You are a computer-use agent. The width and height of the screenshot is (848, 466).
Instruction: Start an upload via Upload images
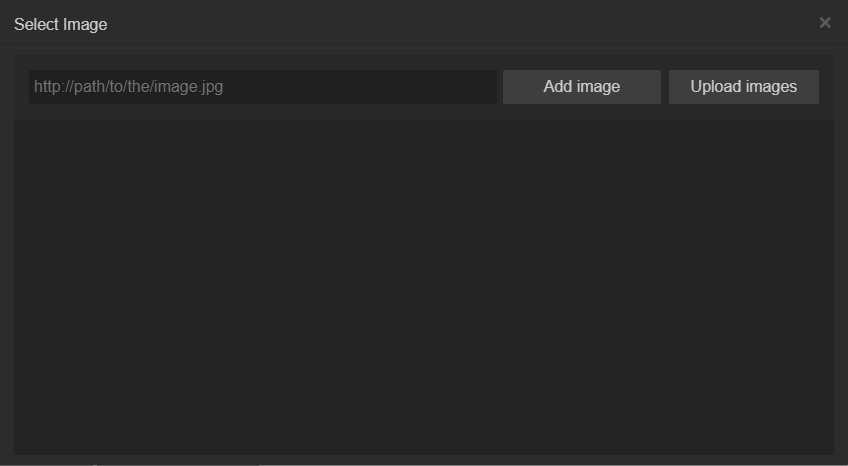click(x=743, y=87)
